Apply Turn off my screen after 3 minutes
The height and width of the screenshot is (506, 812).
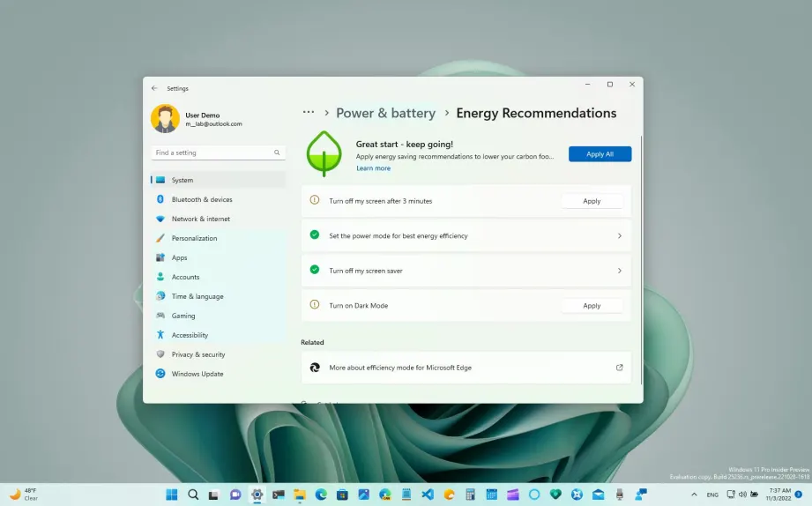592,201
